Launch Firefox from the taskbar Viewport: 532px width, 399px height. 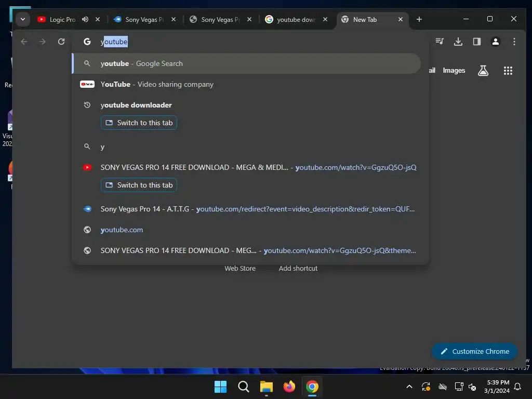pos(289,387)
